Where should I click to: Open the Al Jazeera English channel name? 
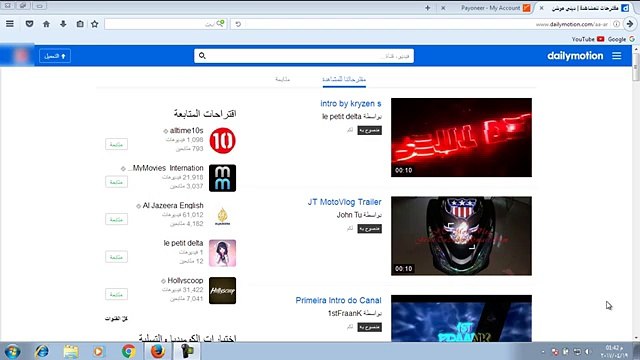point(173,206)
